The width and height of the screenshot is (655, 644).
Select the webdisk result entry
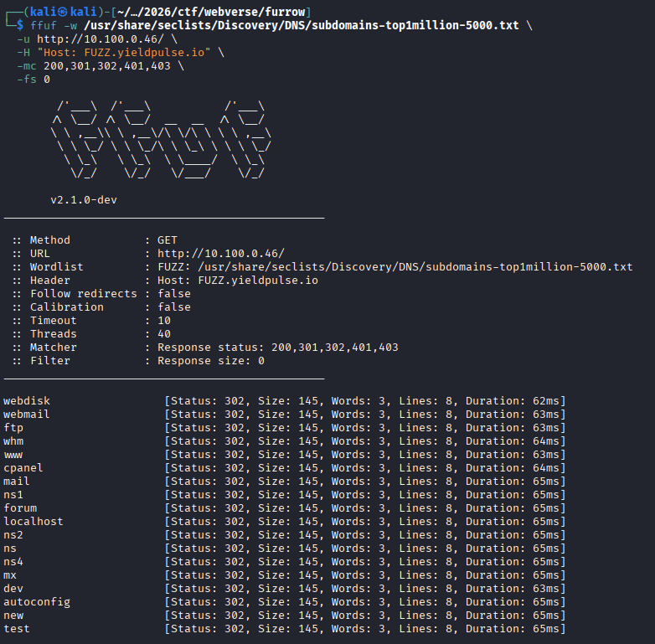click(27, 400)
